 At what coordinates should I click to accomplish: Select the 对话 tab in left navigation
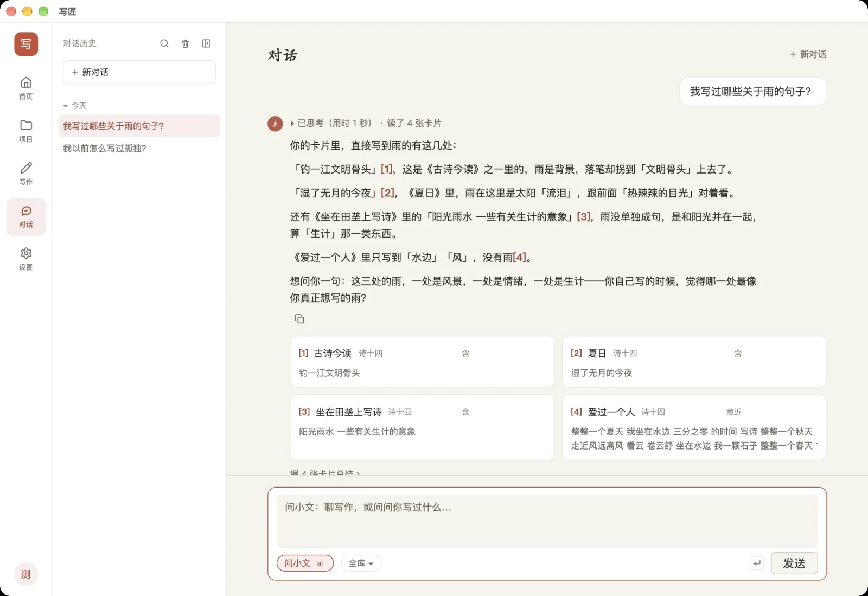(26, 217)
